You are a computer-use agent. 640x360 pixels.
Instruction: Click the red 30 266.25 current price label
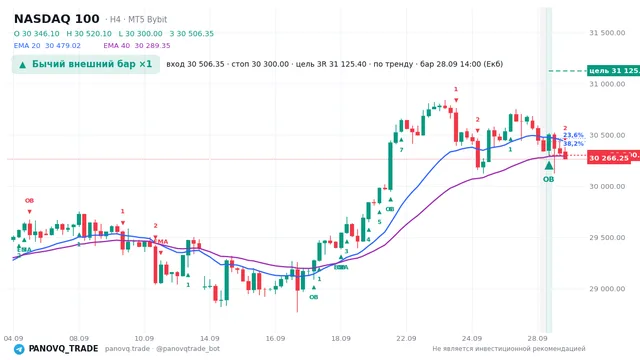pyautogui.click(x=609, y=158)
